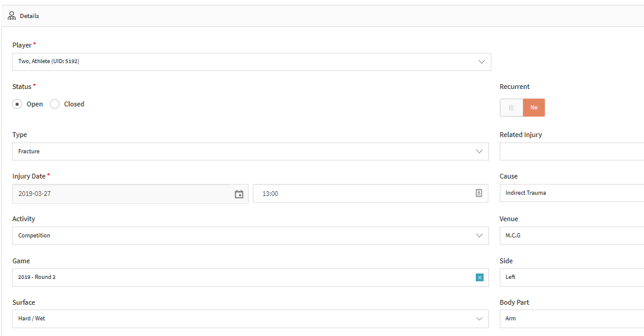Open the Injury Date calendar picker icon

coord(239,194)
